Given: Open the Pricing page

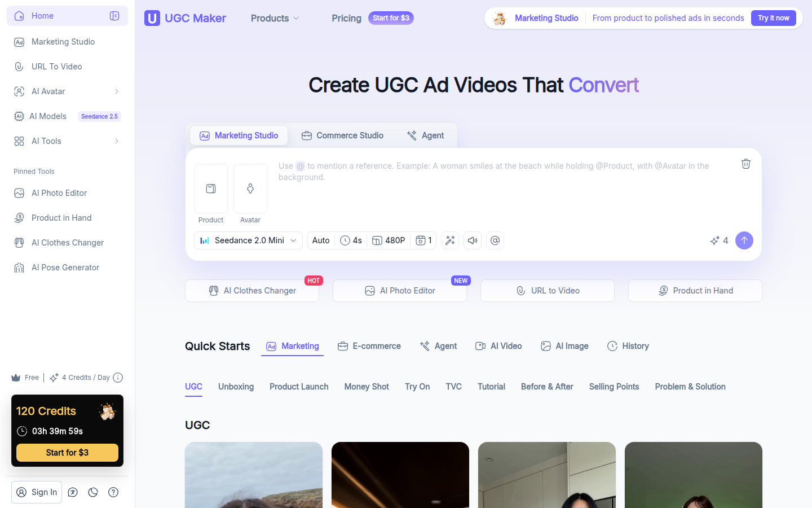Looking at the screenshot, I should (x=346, y=18).
